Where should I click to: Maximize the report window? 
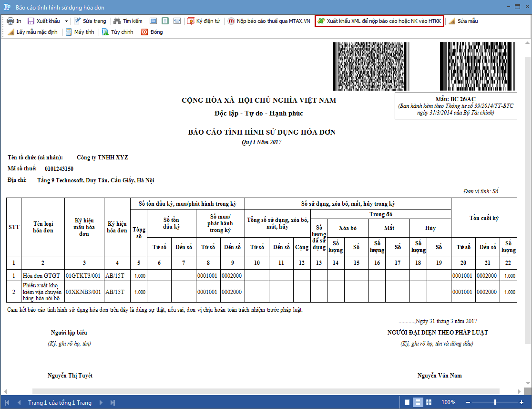(517, 7)
